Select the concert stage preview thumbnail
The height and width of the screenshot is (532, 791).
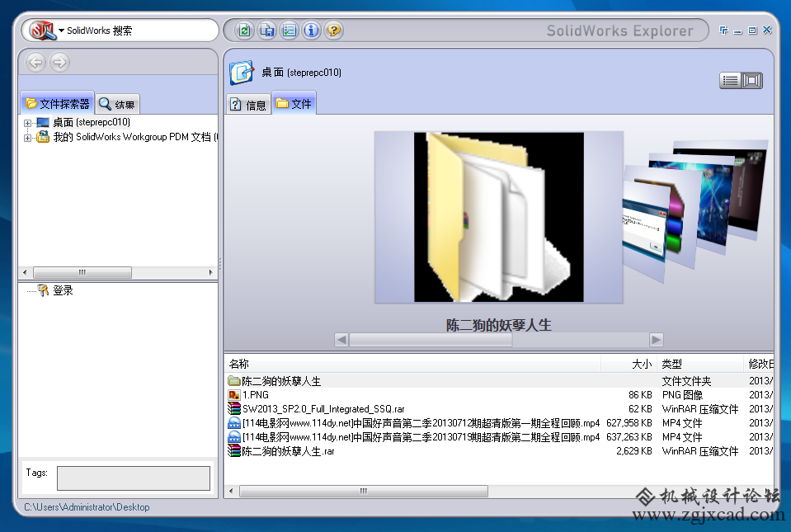point(714,205)
